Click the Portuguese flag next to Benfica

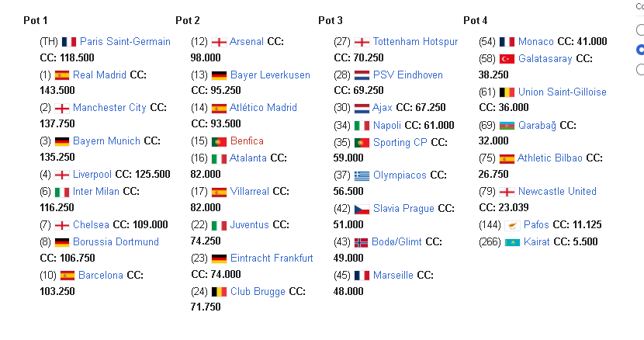tap(219, 142)
